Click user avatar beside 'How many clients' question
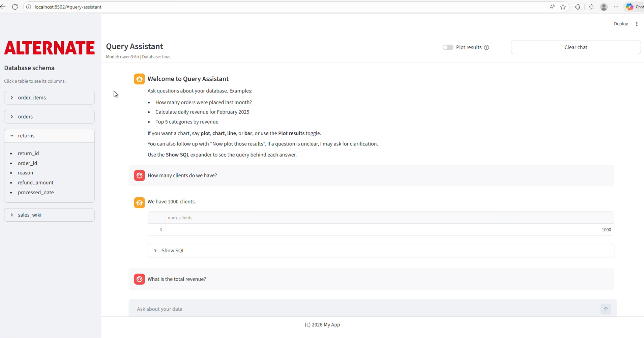Image resolution: width=644 pixels, height=338 pixels. tap(140, 175)
